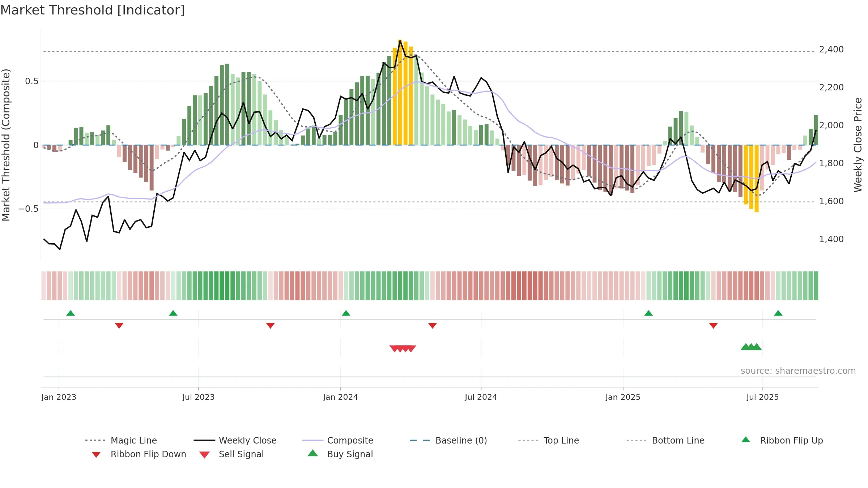Viewport: 868px width, 488px height.
Task: Click the tallest yellow bar at the 2024 peak
Action: pyautogui.click(x=400, y=92)
